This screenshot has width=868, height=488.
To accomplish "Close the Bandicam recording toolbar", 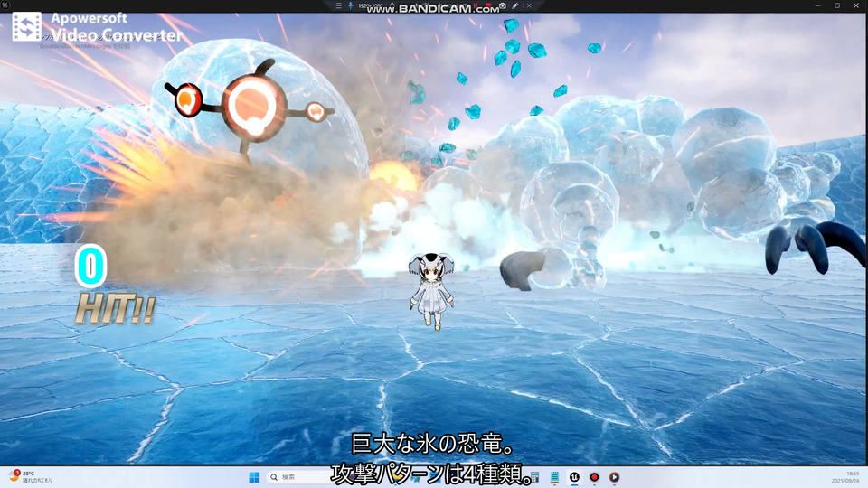I will pyautogui.click(x=529, y=5).
